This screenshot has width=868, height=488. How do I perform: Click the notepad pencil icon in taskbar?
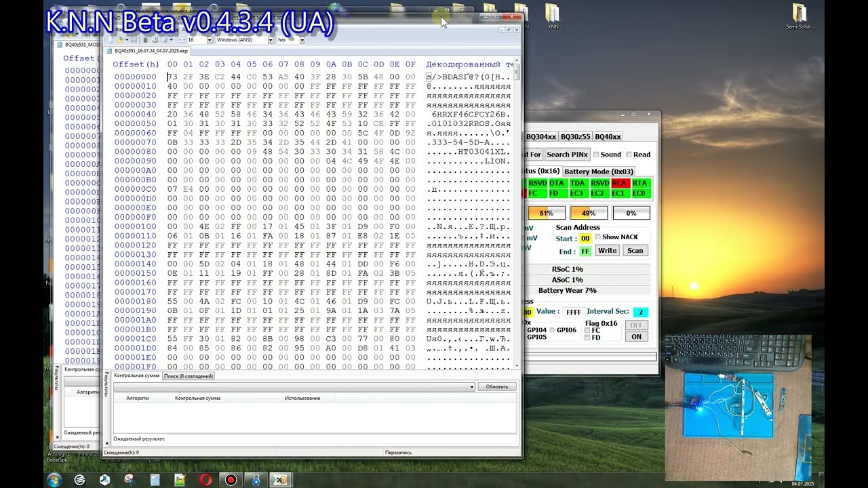(x=180, y=480)
